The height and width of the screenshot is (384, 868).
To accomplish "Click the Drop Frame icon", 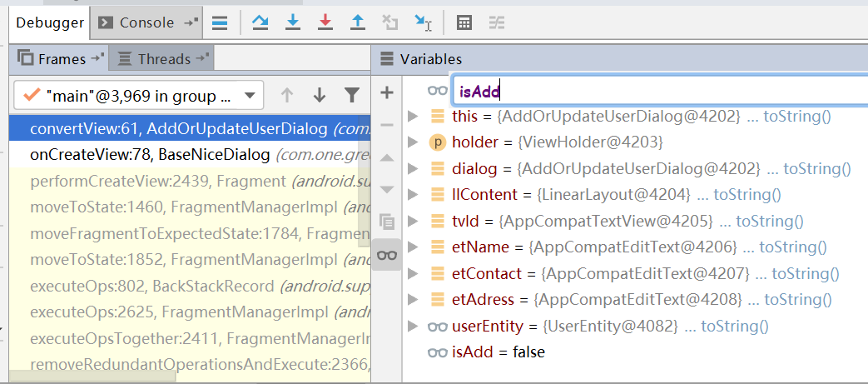I will coord(390,22).
